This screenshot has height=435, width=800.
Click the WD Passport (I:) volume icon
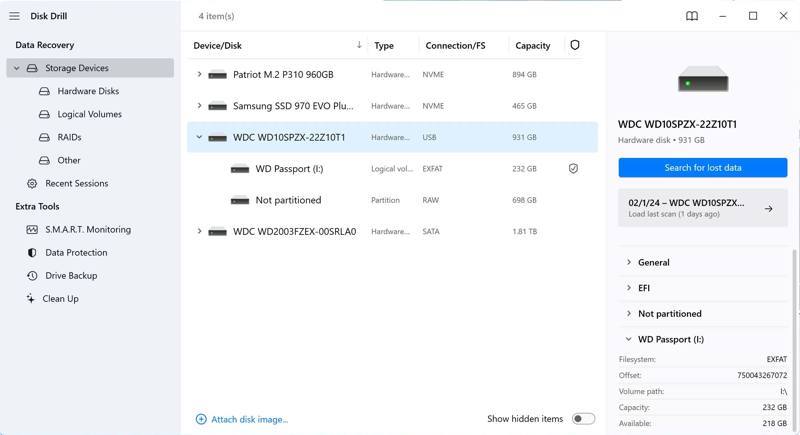[x=240, y=169]
